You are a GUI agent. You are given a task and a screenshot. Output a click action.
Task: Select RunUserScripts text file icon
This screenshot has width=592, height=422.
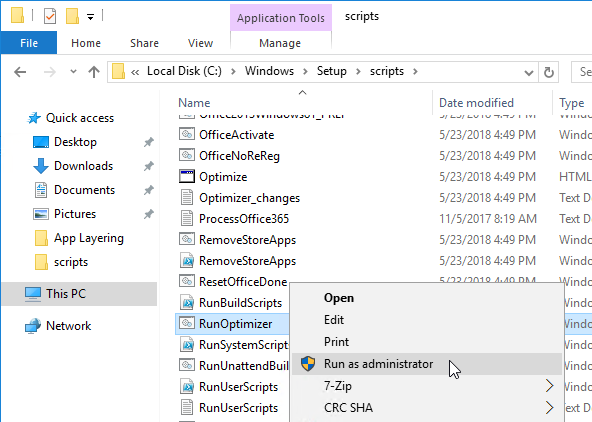click(187, 407)
